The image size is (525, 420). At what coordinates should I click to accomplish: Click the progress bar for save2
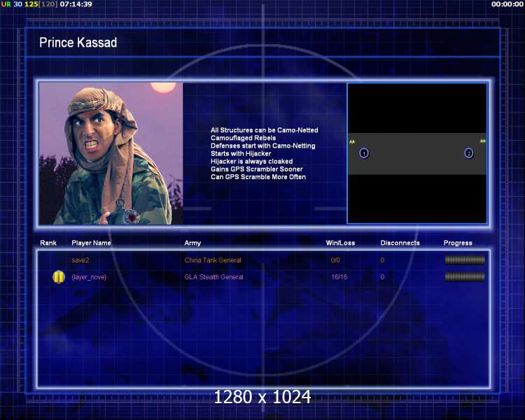point(464,260)
